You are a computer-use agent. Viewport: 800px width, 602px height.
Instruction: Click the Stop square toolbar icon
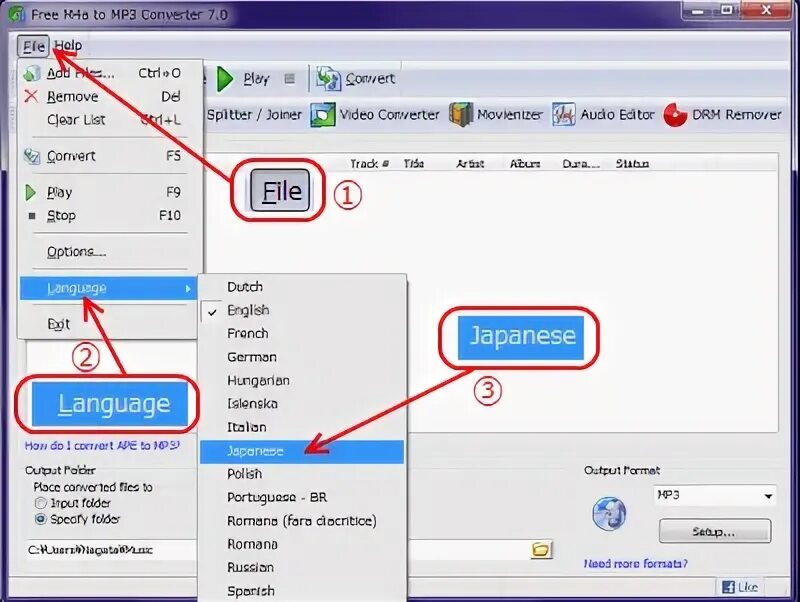point(290,79)
